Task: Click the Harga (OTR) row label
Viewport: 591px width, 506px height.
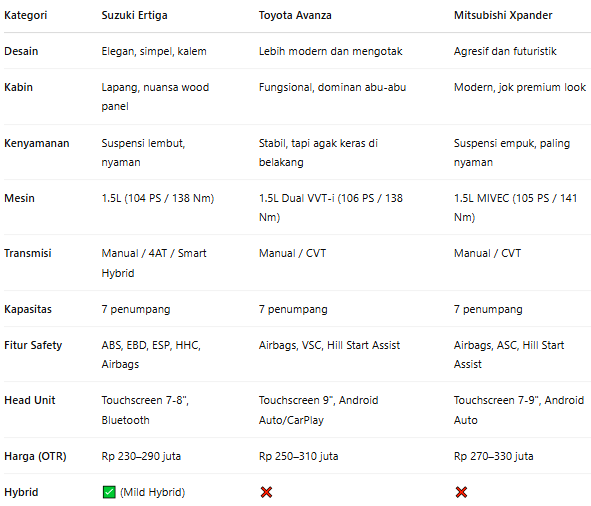Action: click(x=35, y=456)
